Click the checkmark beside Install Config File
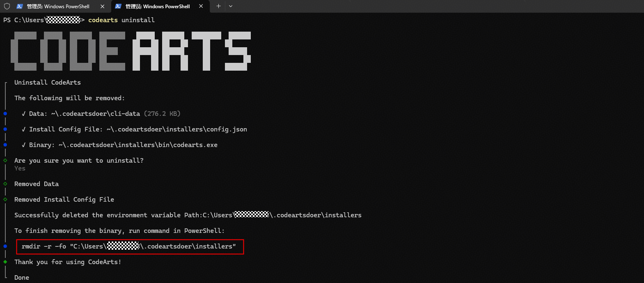Image resolution: width=644 pixels, height=283 pixels. coord(24,129)
